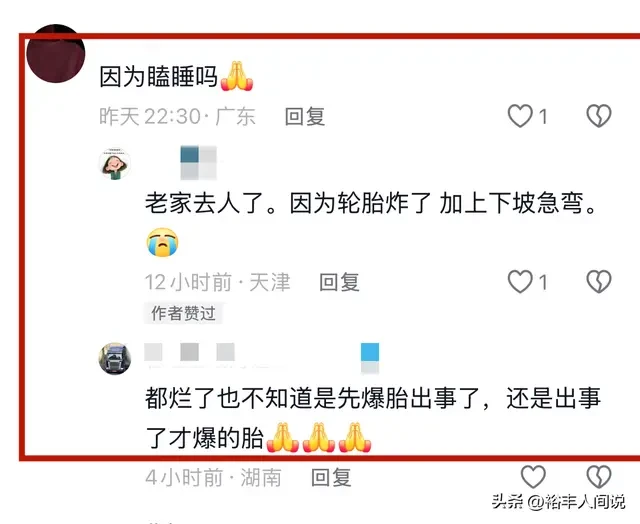This screenshot has width=640, height=524.
Task: Dislike the Tianjin reply with broken heart
Action: pyautogui.click(x=599, y=282)
